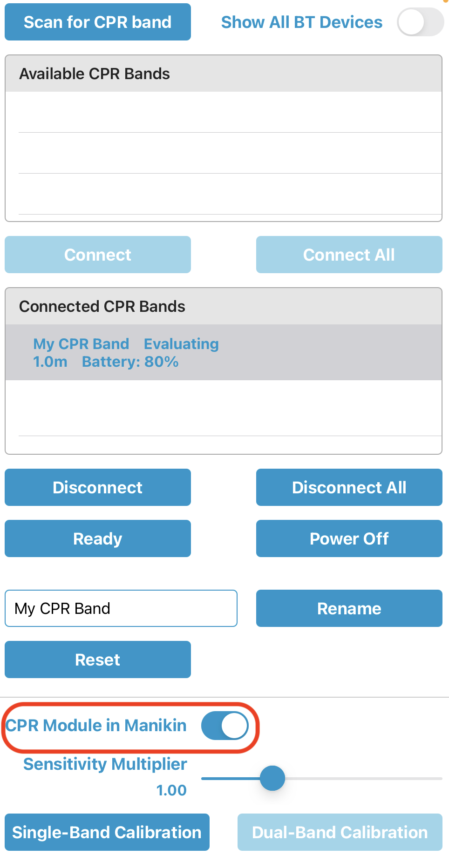Start Single-Band Calibration
Viewport: 449px width, 868px height.
coord(107,832)
